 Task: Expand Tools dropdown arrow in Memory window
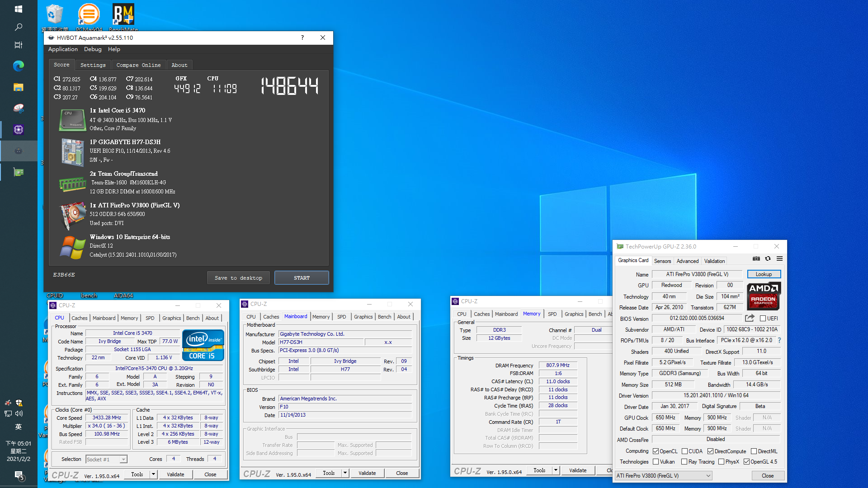556,470
